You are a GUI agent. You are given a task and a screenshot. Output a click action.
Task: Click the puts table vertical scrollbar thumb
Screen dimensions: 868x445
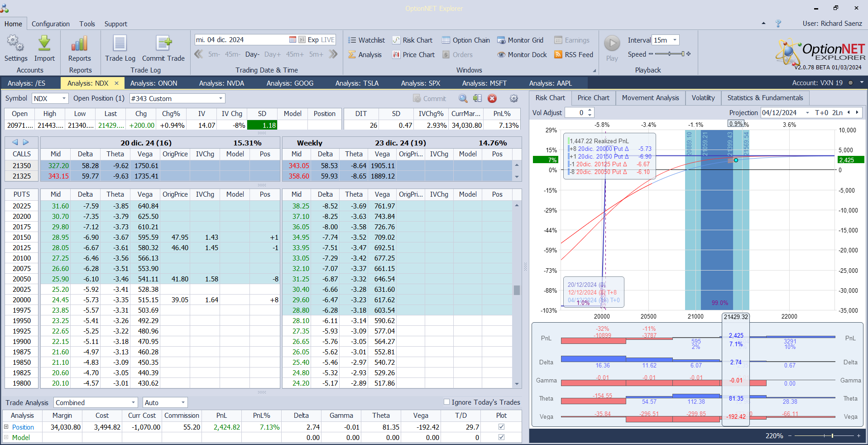click(x=517, y=290)
